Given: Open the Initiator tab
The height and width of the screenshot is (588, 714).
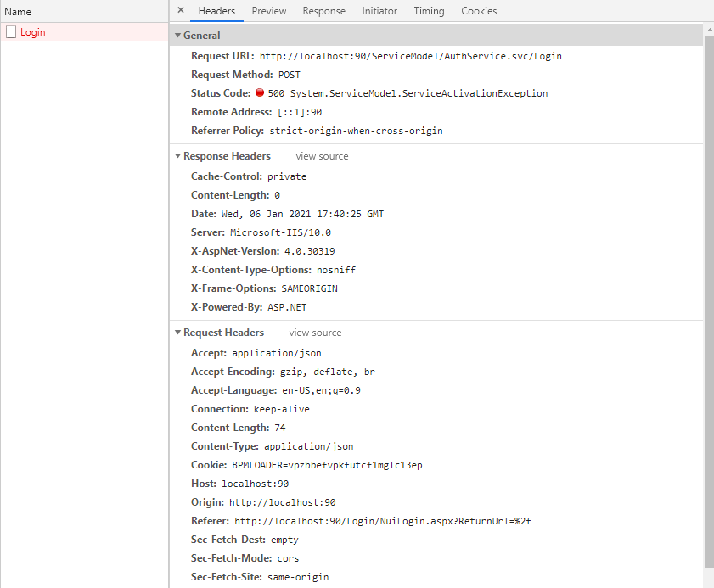Looking at the screenshot, I should pos(379,11).
